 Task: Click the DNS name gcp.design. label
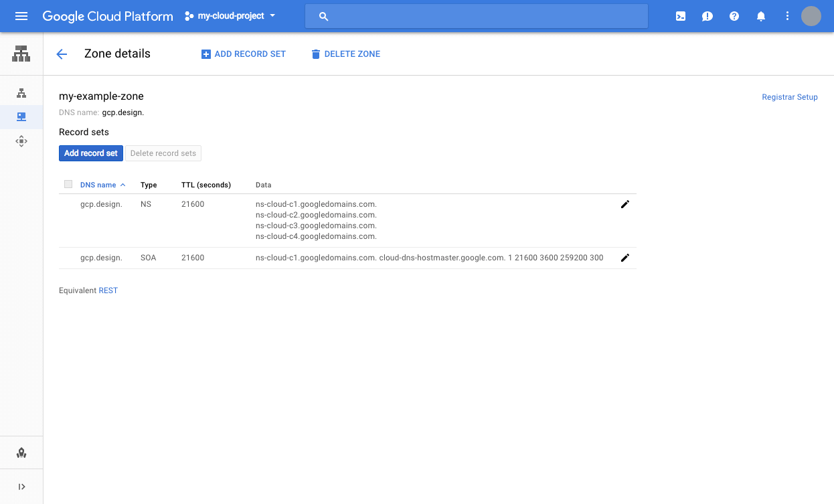102,112
